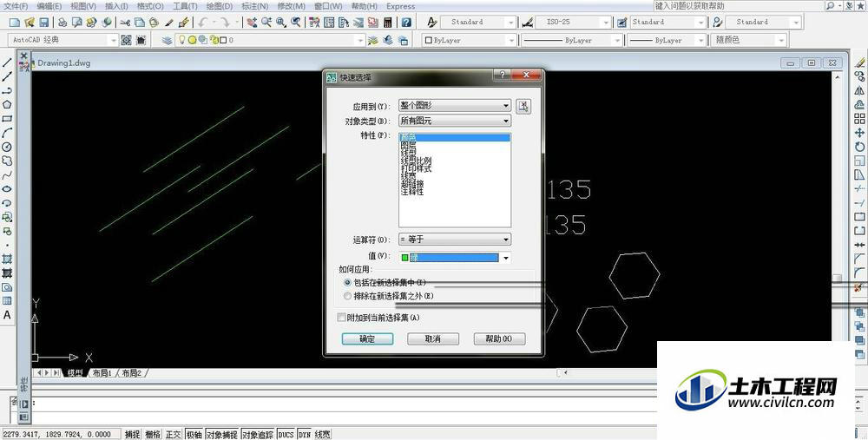This screenshot has height=440, width=868.
Task: Click the Rotate tool in modify toolbar
Action: click(x=859, y=147)
